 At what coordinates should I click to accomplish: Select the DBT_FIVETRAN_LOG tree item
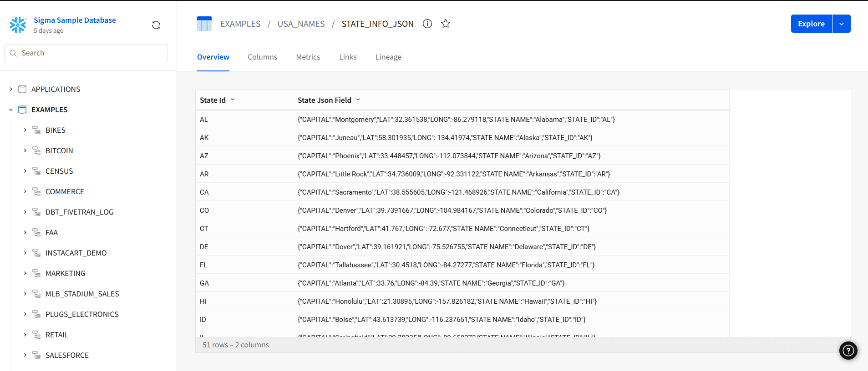pyautogui.click(x=80, y=212)
